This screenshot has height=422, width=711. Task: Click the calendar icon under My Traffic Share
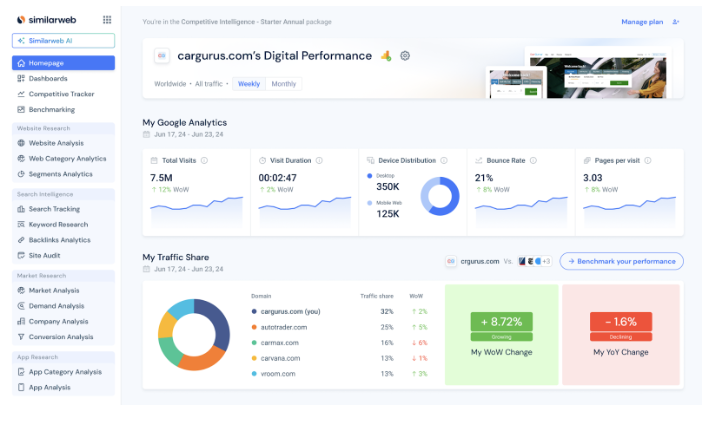coord(146,269)
